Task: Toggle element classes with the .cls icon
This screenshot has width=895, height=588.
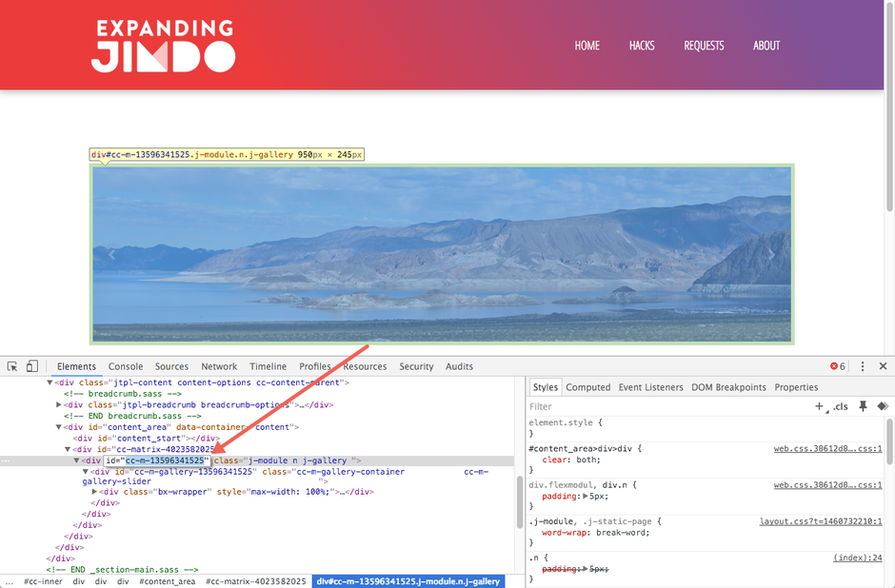Action: click(841, 406)
